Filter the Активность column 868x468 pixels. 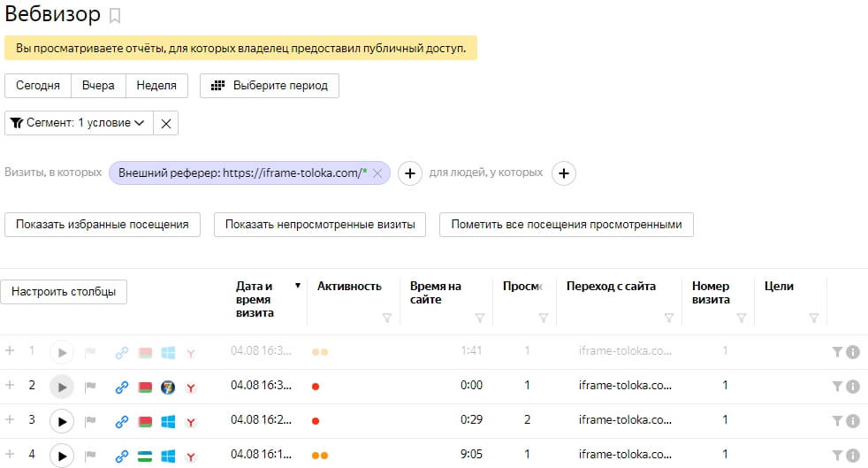coord(387,318)
